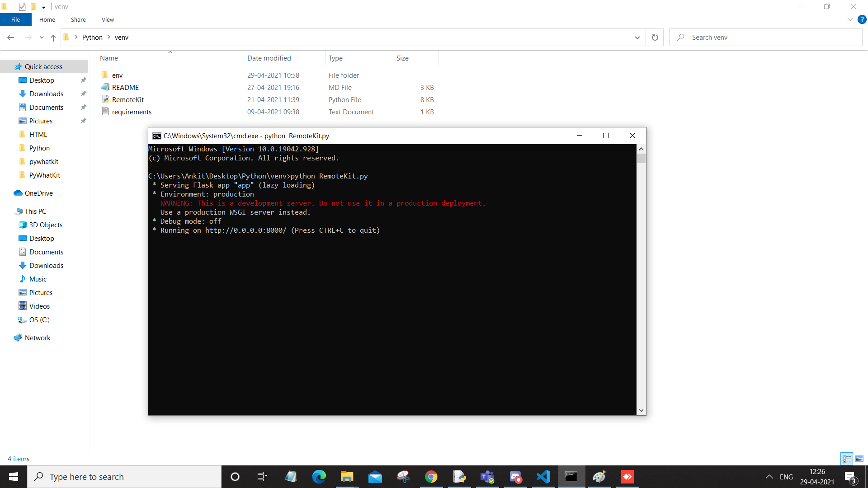Click the Task View taskbar icon
The width and height of the screenshot is (868, 488).
click(262, 477)
